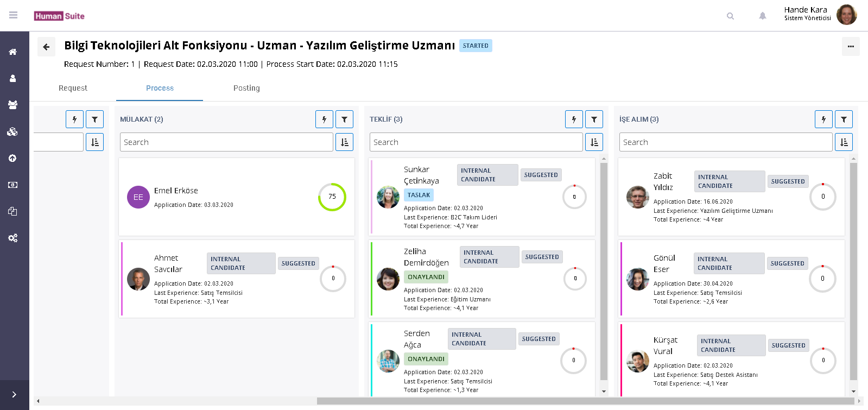Sort the İŞE ALIM column list
The height and width of the screenshot is (410, 868).
coord(844,142)
